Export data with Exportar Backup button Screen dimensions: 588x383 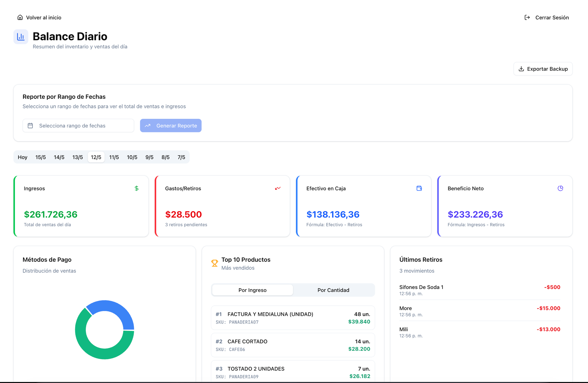543,69
